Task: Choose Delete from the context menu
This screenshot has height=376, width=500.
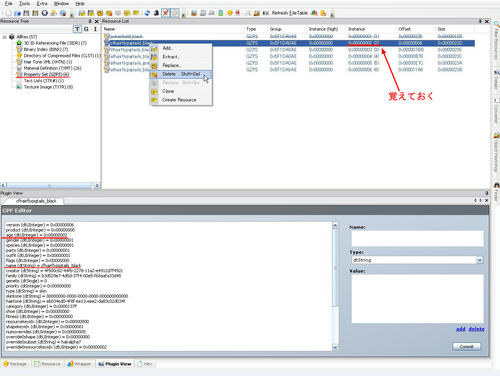Action: point(181,74)
